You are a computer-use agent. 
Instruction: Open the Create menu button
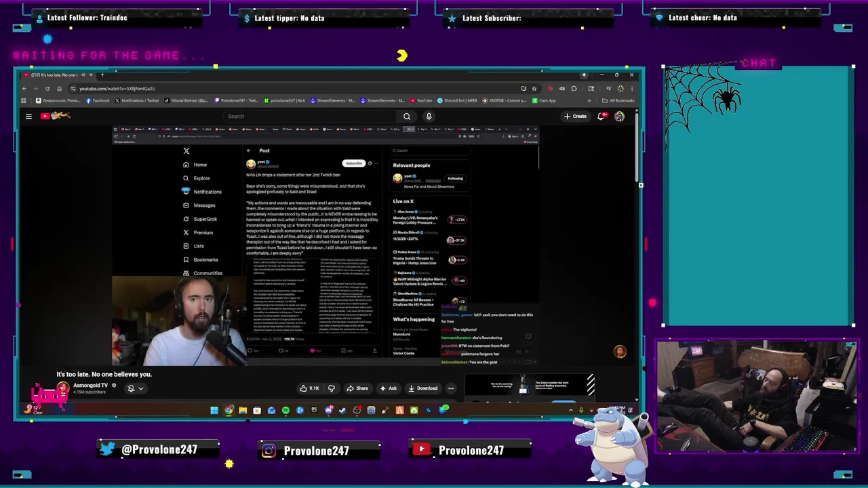coord(575,116)
